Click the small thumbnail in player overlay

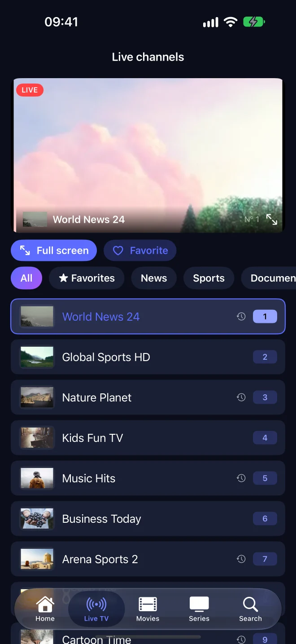point(35,219)
